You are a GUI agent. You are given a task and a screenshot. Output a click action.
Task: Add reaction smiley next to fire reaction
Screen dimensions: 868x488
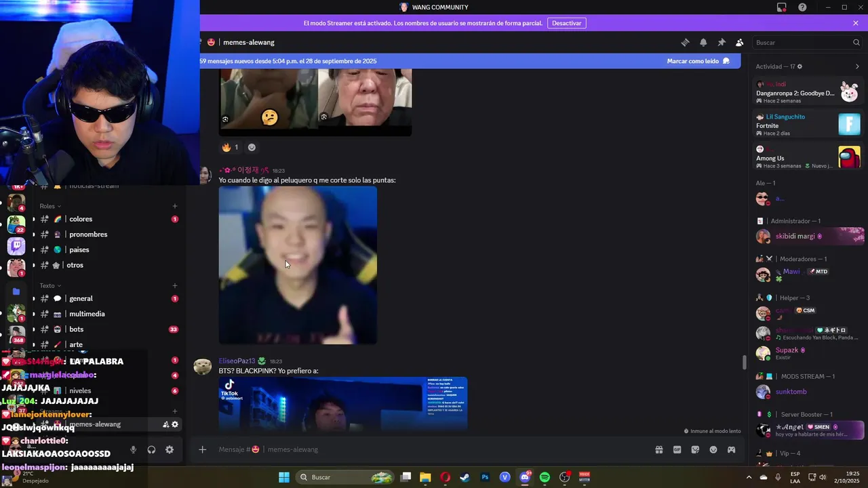coord(252,147)
